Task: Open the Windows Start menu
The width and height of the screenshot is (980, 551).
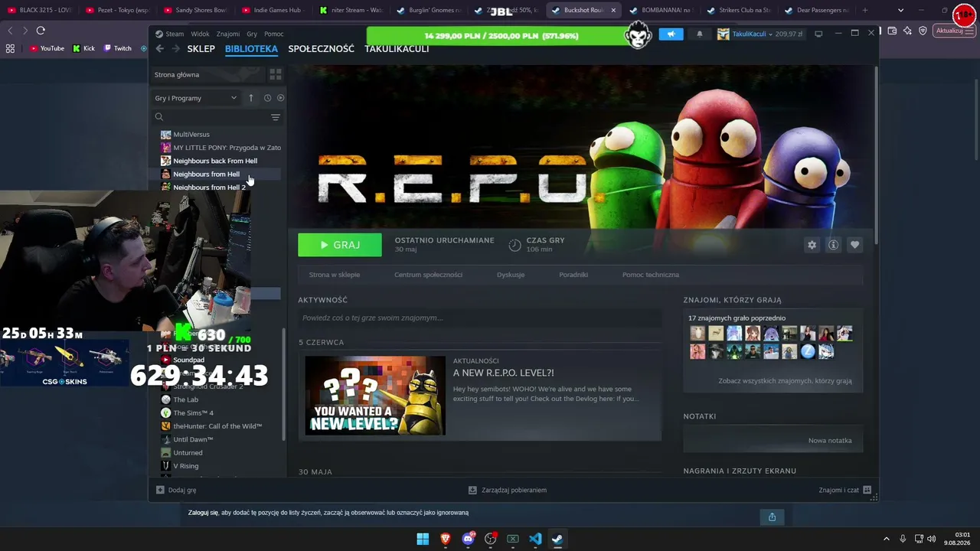Action: [423, 539]
